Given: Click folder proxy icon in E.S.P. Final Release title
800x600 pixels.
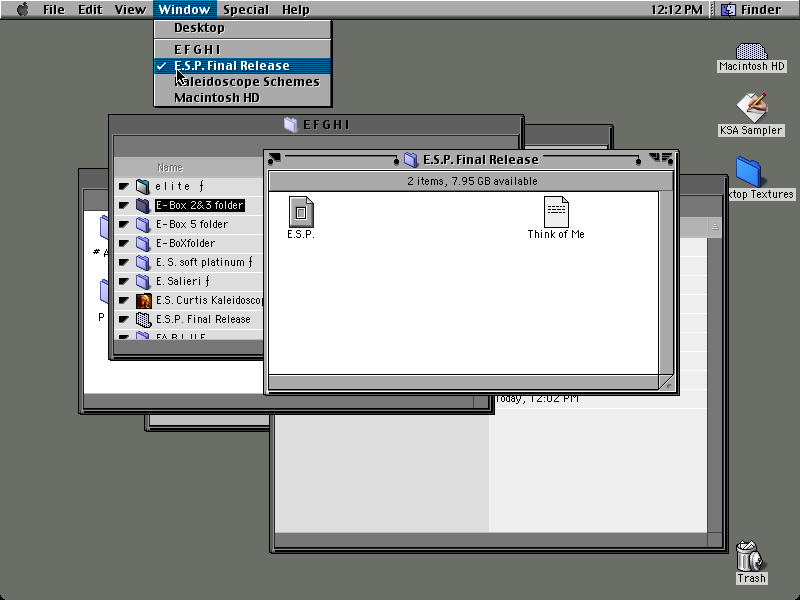Looking at the screenshot, I should point(411,160).
